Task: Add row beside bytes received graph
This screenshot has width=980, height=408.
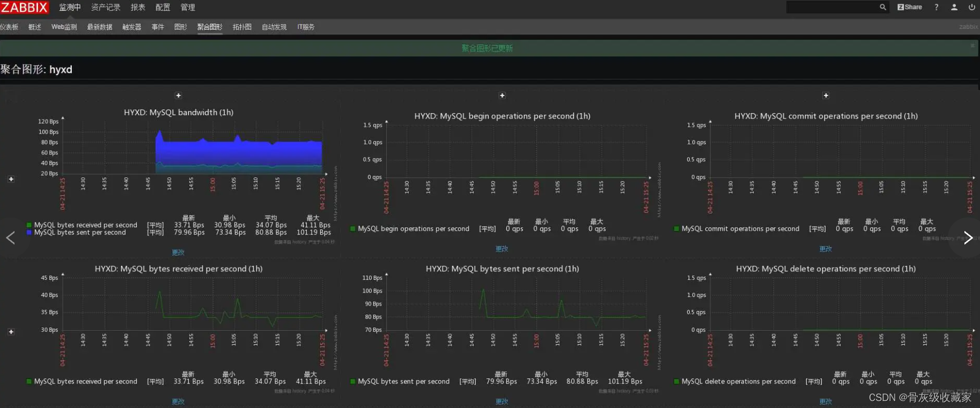Action: (11, 332)
